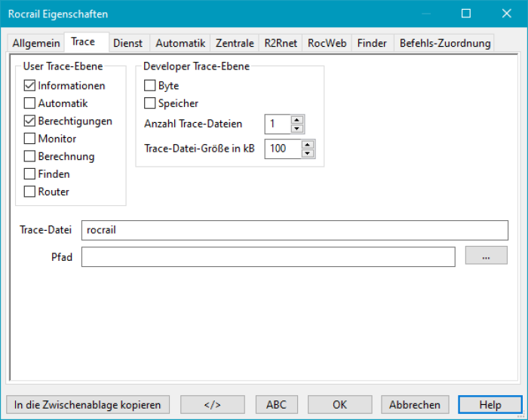Increase Trace-Datei-Größe with up arrow

[x=308, y=145]
